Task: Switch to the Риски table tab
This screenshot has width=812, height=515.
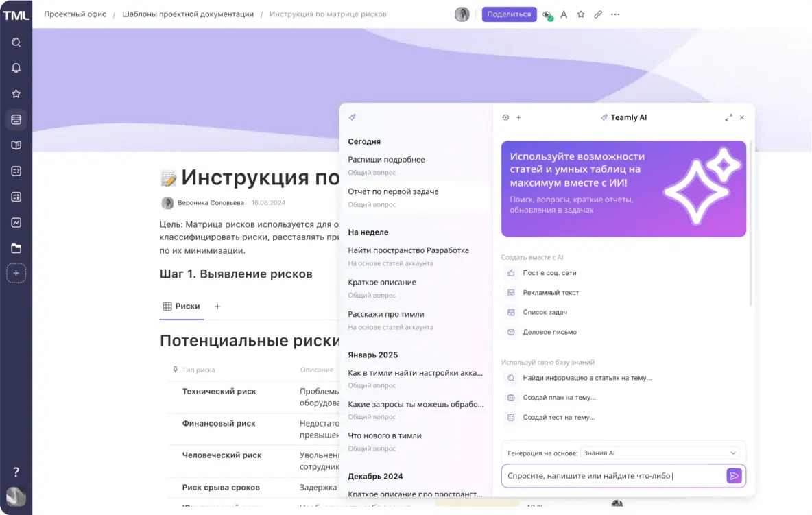Action: 181,307
